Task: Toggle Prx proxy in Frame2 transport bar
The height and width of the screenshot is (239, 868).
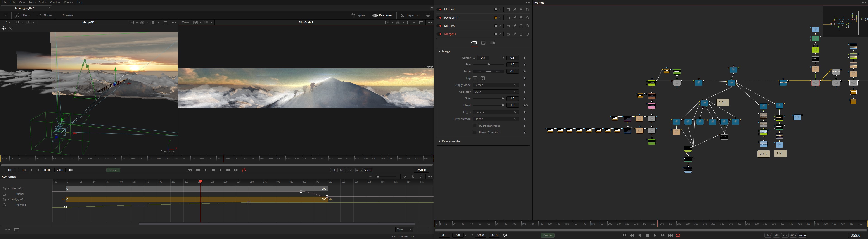Action: [x=785, y=236]
